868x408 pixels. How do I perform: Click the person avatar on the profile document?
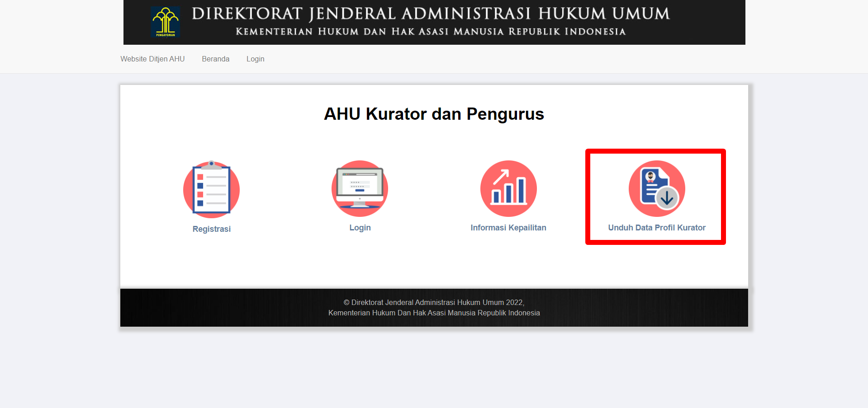pos(650,176)
